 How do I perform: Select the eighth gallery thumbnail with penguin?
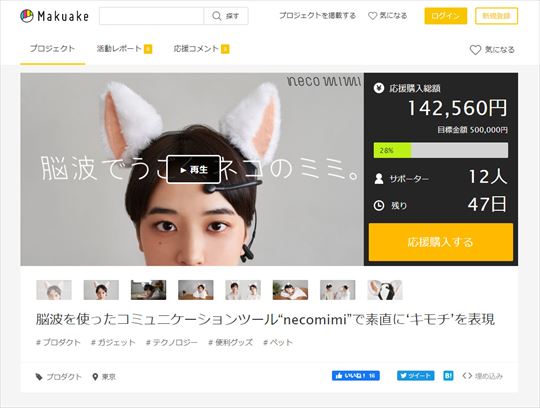385,290
